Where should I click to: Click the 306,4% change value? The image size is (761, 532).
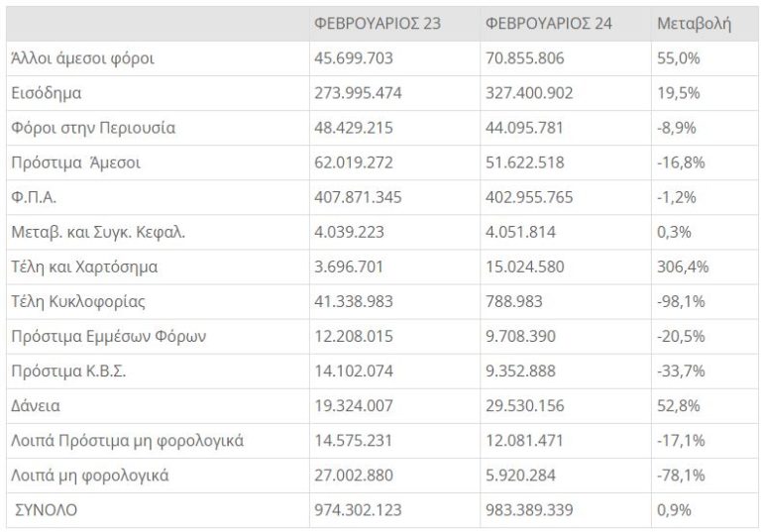tap(680, 266)
